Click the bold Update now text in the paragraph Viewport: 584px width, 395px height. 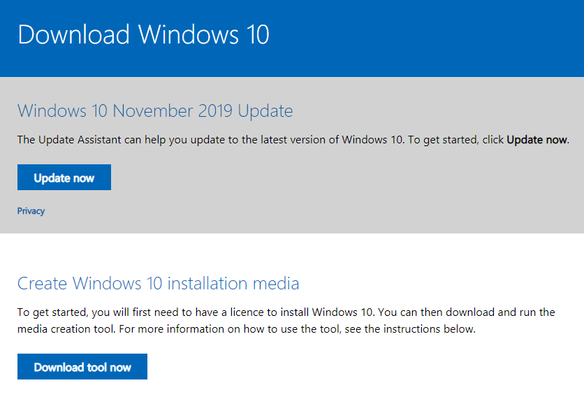click(537, 140)
